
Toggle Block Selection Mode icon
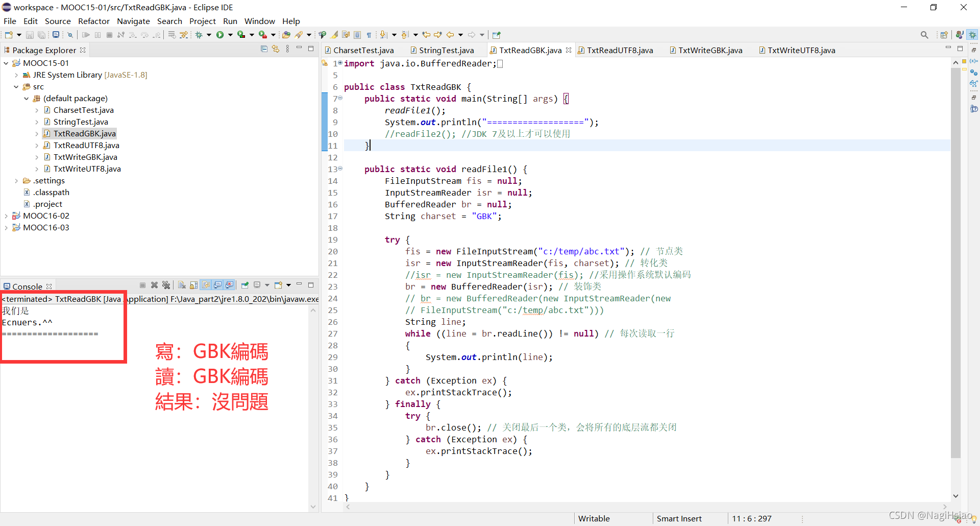(x=358, y=35)
